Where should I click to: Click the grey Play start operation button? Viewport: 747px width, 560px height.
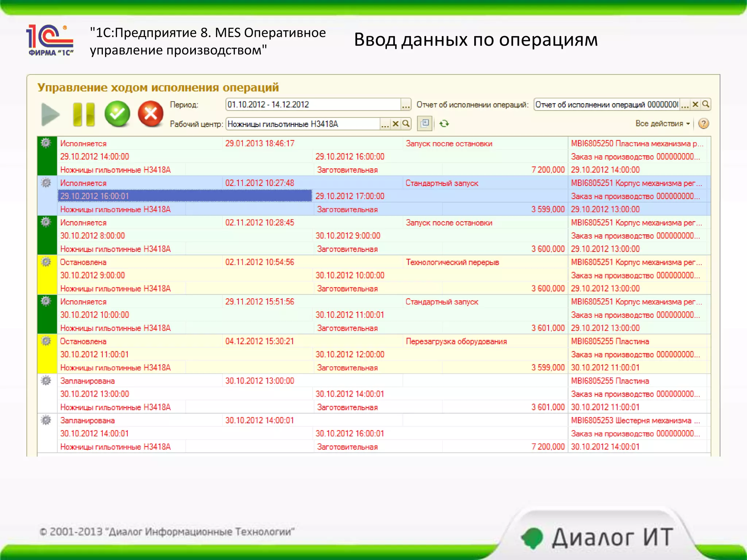click(50, 114)
